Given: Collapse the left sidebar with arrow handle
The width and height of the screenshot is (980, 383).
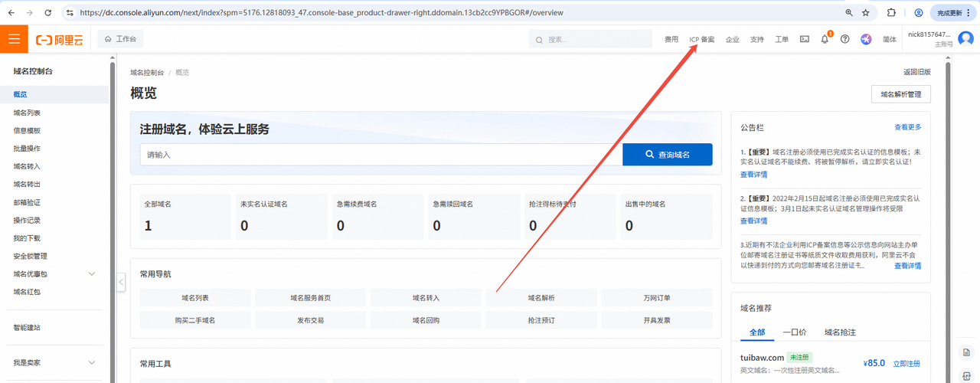Looking at the screenshot, I should (x=121, y=283).
